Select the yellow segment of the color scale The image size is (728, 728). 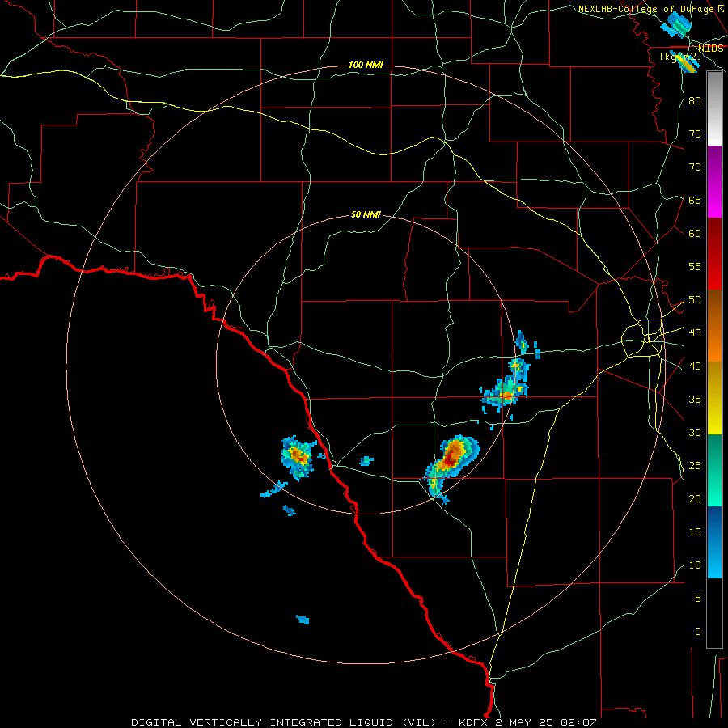pos(714,398)
